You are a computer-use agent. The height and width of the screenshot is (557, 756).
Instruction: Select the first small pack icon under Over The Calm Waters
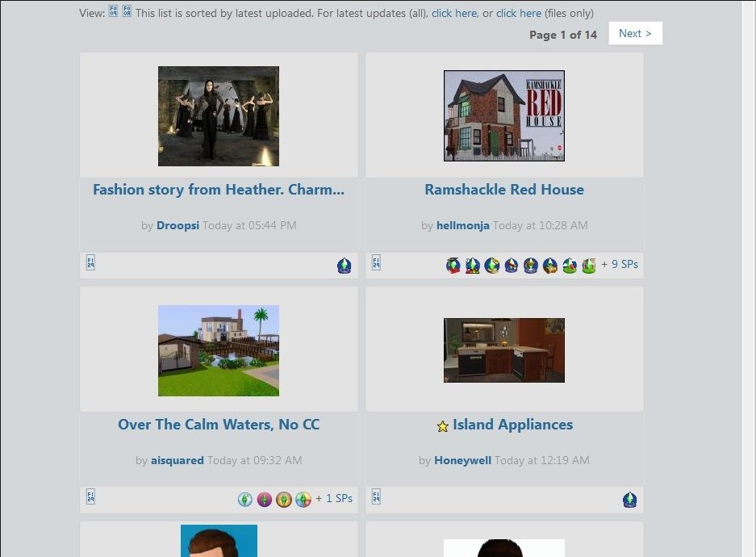[244, 499]
